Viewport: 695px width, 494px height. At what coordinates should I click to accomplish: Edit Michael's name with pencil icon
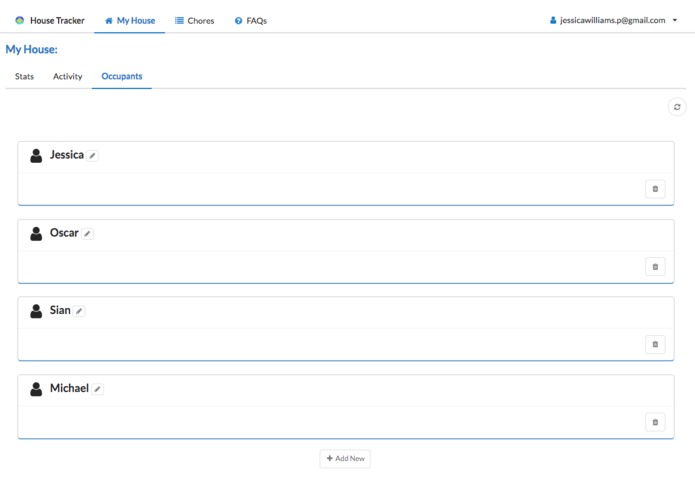(x=98, y=389)
